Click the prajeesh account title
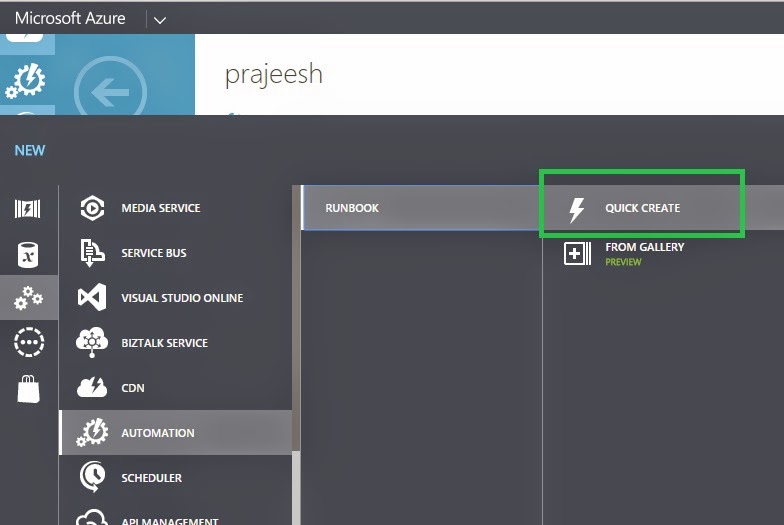This screenshot has width=784, height=525. 274,75
